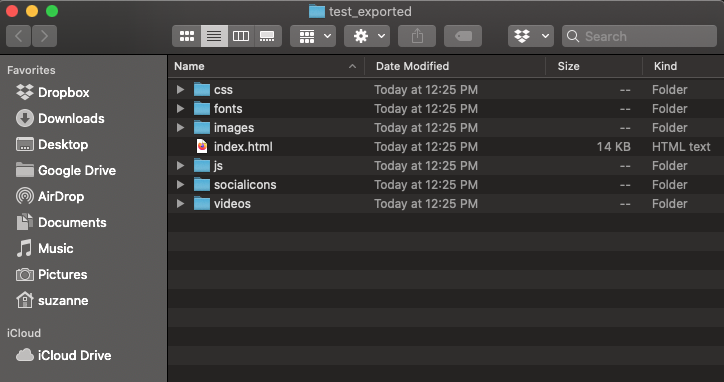Open Google Drive in the sidebar
Screen dimensions: 724x382
(x=66, y=170)
